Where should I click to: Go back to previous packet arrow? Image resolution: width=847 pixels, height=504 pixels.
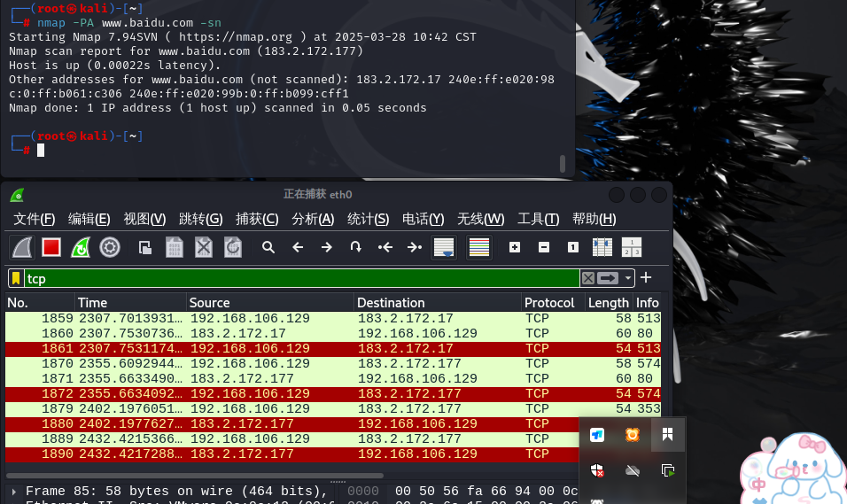[297, 247]
